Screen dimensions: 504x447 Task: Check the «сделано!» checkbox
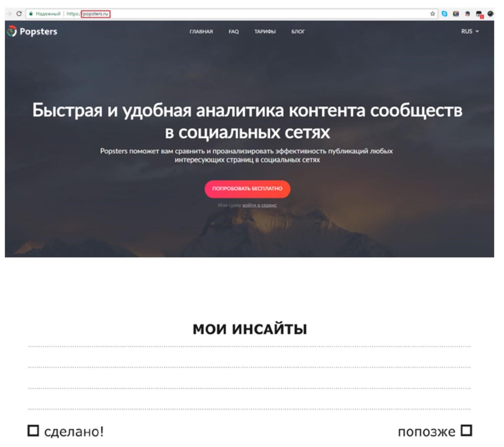(x=33, y=430)
